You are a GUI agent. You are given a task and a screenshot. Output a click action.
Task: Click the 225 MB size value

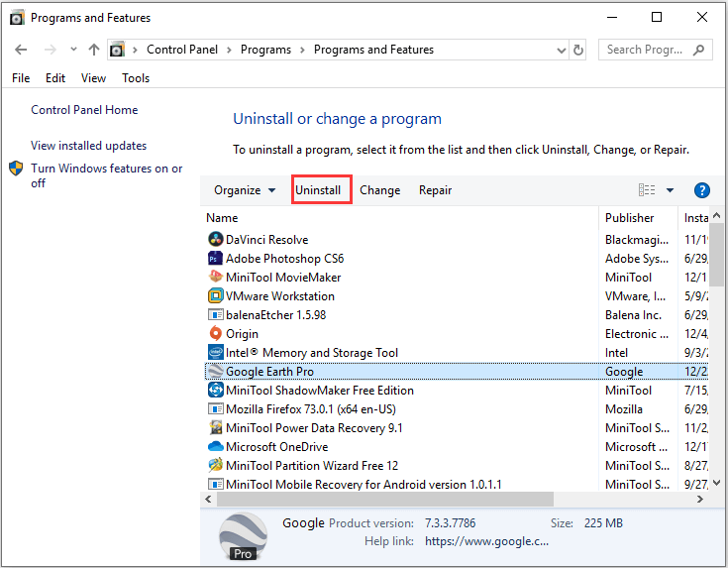pos(603,523)
